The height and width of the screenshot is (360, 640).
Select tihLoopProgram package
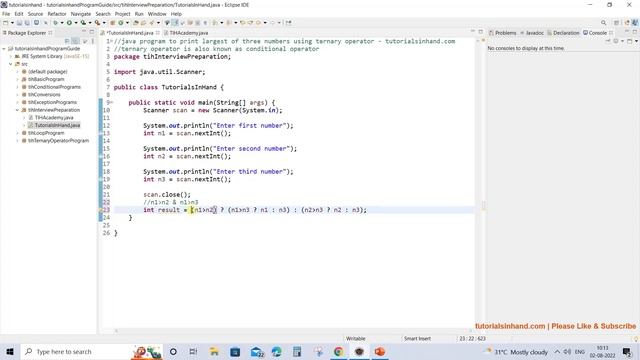coord(46,133)
